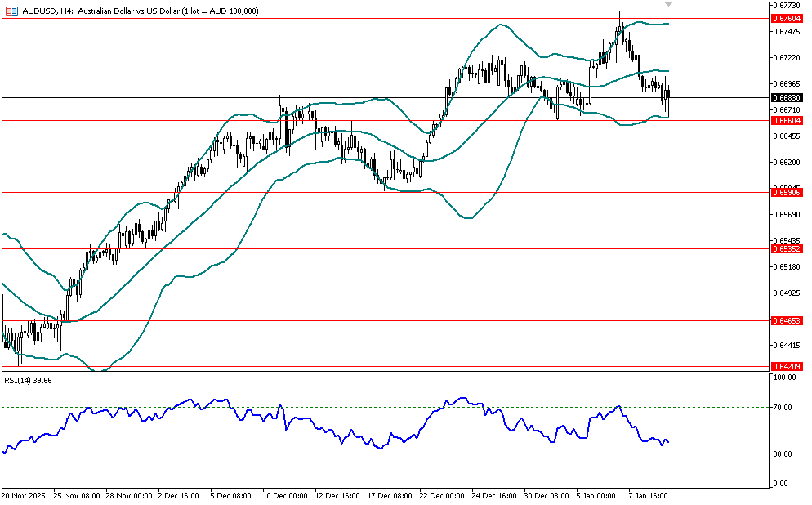Image resolution: width=812 pixels, height=505 pixels.
Task: Click the 0.64925 price scale value
Action: (x=786, y=293)
